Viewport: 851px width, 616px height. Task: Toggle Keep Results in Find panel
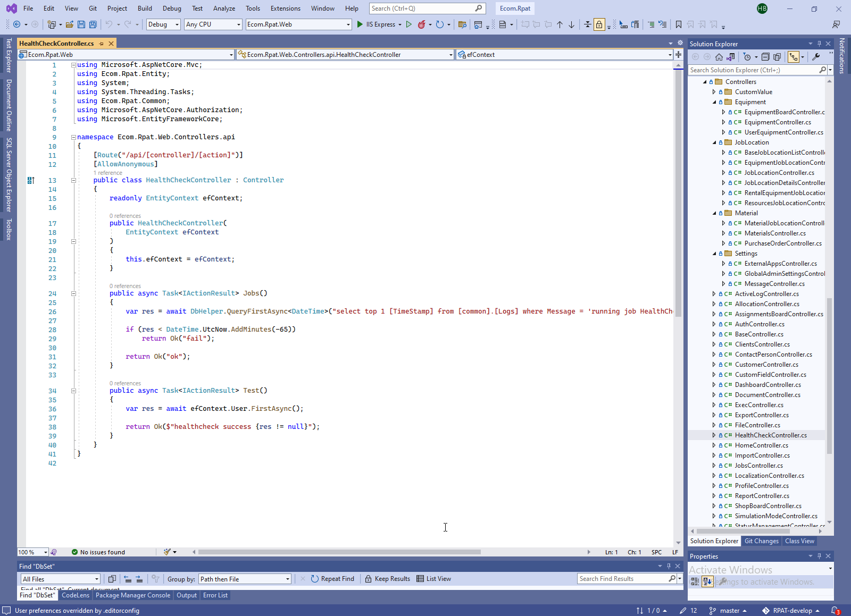point(388,579)
